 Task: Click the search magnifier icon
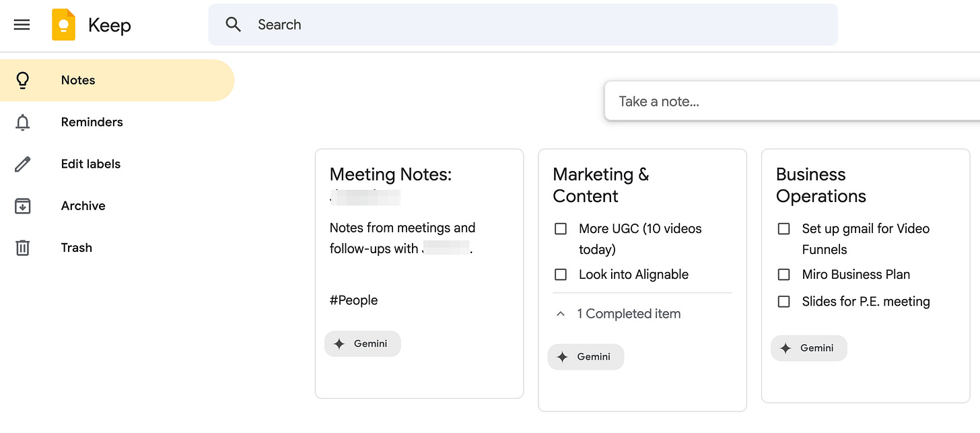coord(233,24)
